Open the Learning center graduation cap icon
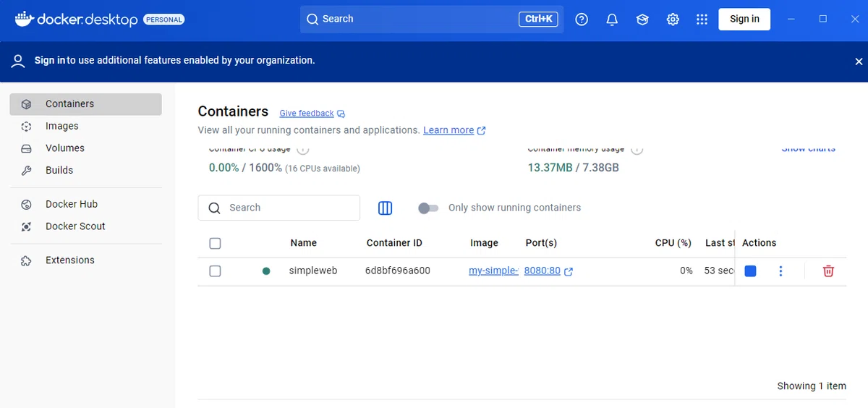Image resolution: width=868 pixels, height=408 pixels. (642, 20)
